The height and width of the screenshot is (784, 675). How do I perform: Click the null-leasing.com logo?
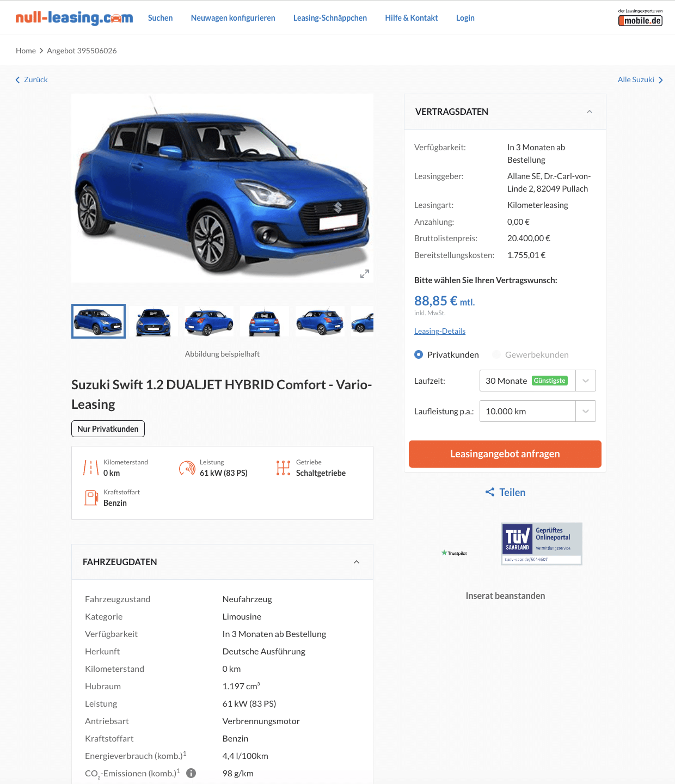click(x=74, y=18)
